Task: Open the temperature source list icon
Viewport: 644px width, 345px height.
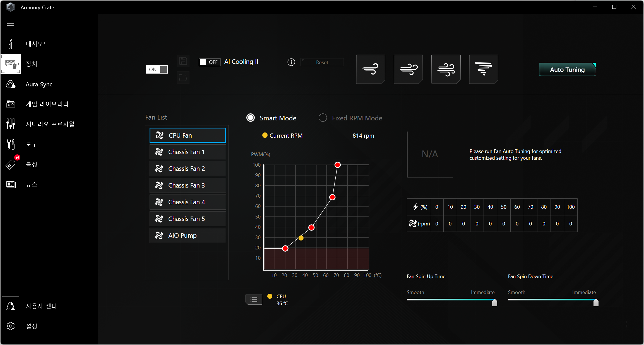Action: click(x=254, y=300)
